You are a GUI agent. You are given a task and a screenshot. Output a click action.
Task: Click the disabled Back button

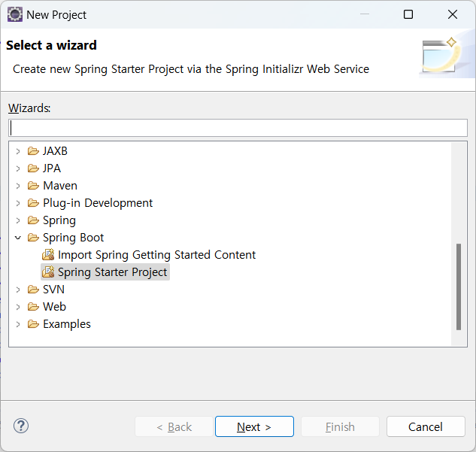174,426
